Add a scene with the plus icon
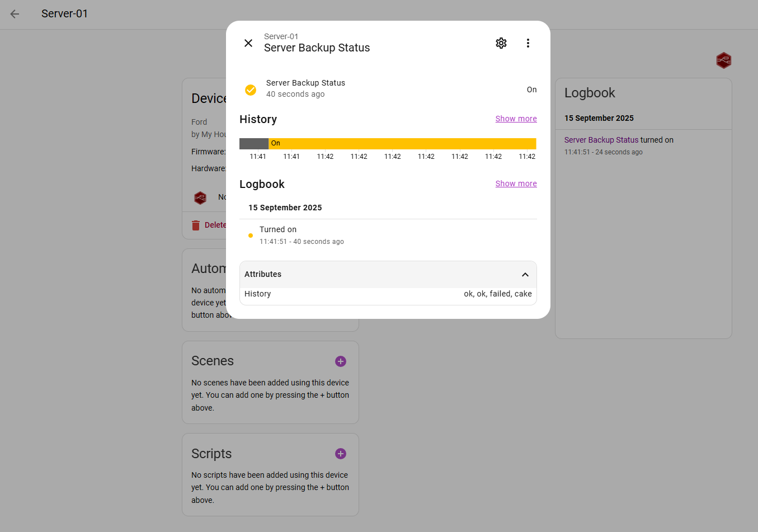Image resolution: width=758 pixels, height=532 pixels. (x=341, y=361)
